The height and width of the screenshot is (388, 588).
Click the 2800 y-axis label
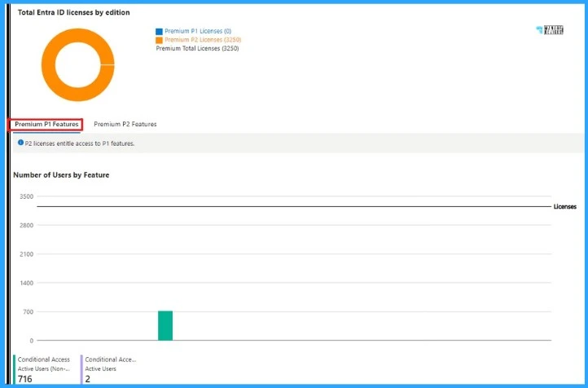point(26,225)
